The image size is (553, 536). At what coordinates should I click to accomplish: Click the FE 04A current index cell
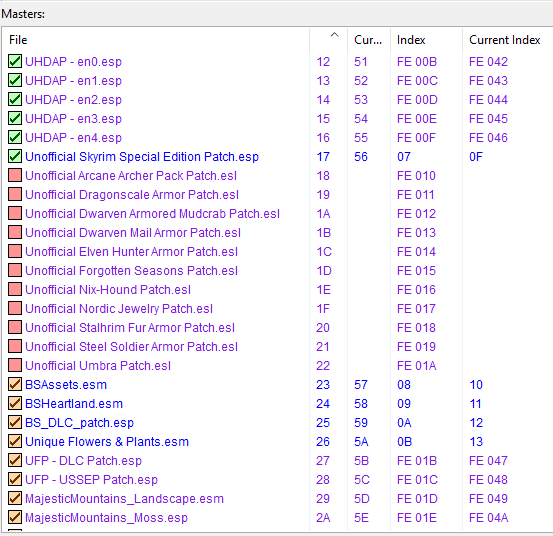pyautogui.click(x=488, y=518)
